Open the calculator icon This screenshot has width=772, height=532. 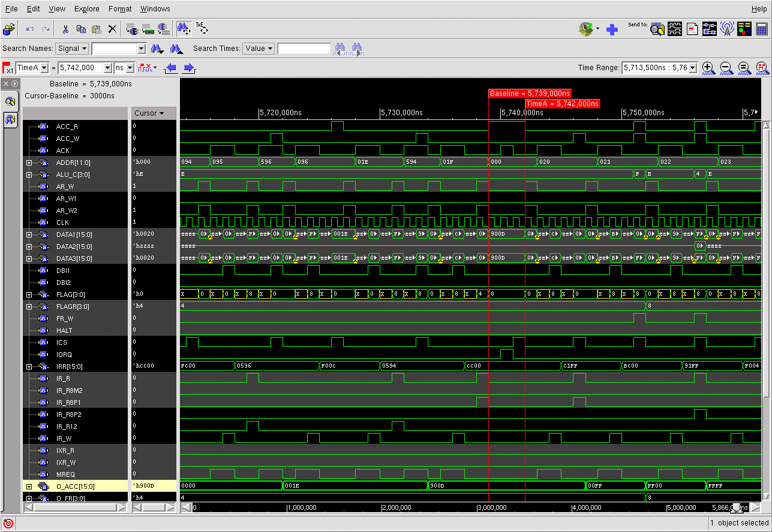point(762,29)
